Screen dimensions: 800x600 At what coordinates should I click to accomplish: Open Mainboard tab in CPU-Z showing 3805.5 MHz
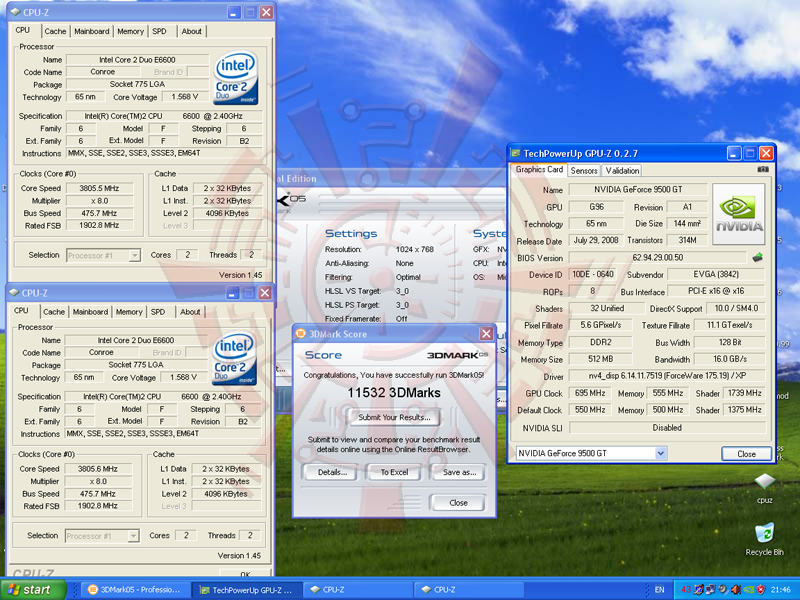pos(91,31)
